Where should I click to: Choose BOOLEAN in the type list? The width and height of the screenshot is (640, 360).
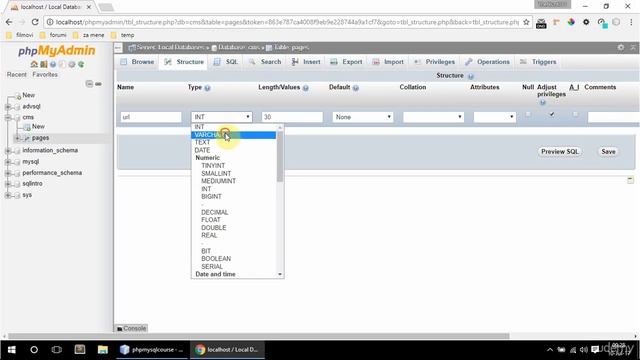(x=233, y=259)
